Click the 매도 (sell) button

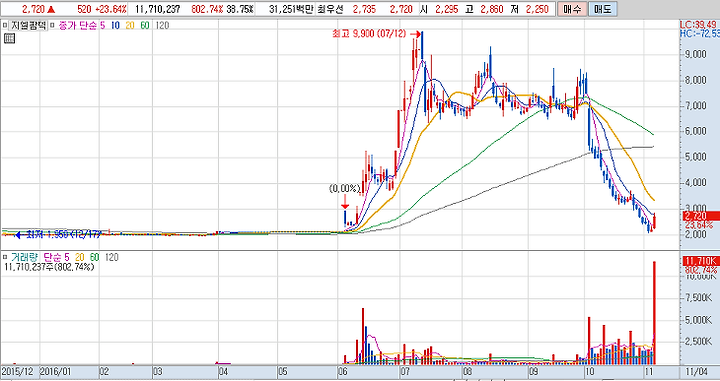(602, 9)
